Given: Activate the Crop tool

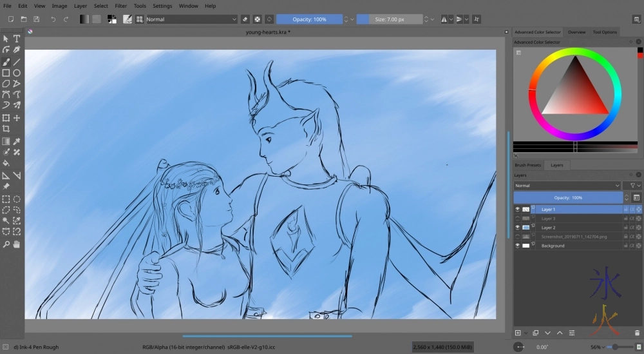Looking at the screenshot, I should click(6, 128).
